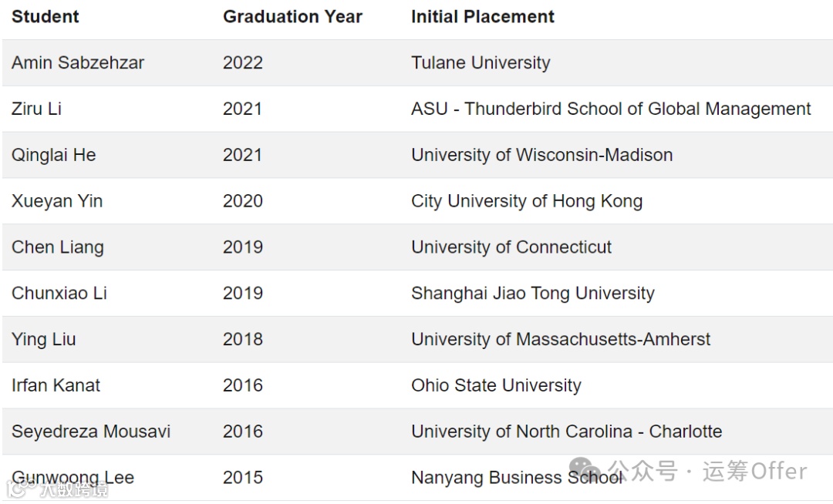Screen dimensions: 833x504
Task: Select student Ziru Li
Action: (x=36, y=109)
